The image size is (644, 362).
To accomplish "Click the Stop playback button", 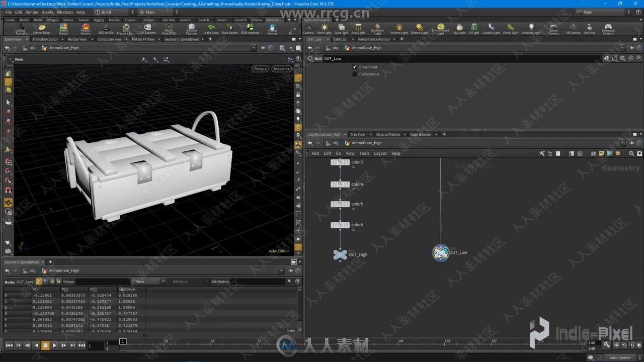I will point(45,345).
